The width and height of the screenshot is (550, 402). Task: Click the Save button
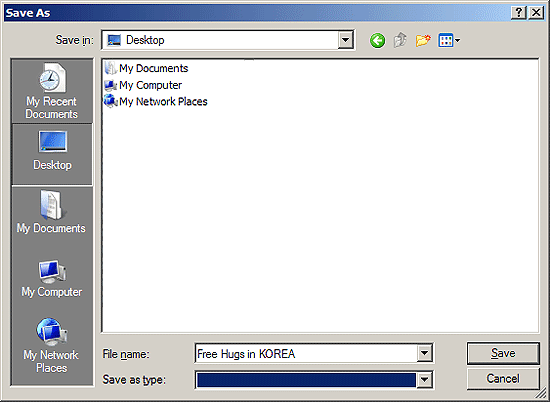point(503,353)
